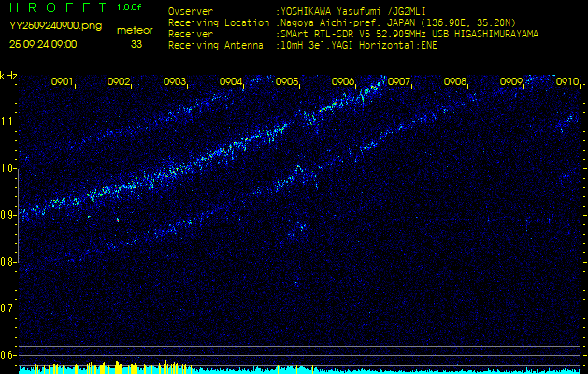
Task: Select the file name YY2509240900.png
Action: point(55,25)
